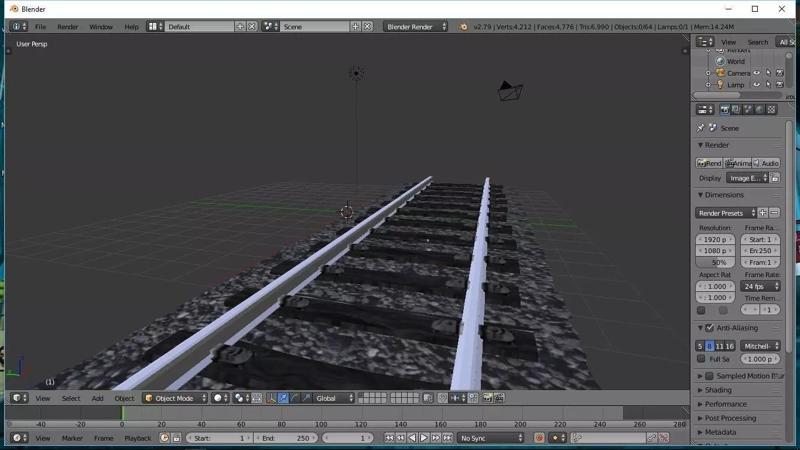Enable Full Sample checkbox
800x450 pixels.
tap(701, 359)
